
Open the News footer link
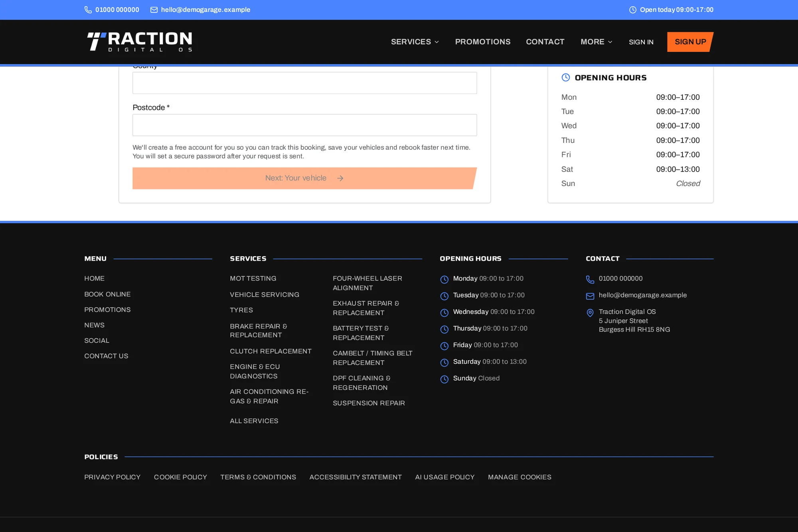click(x=94, y=325)
